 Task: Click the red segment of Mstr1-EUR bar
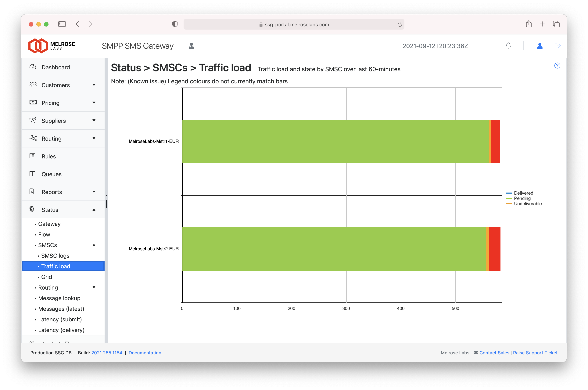point(495,141)
